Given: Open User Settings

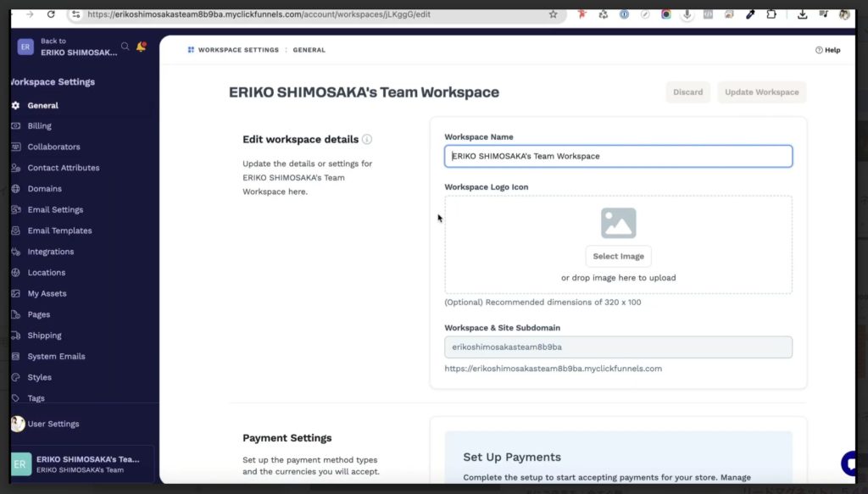Looking at the screenshot, I should pyautogui.click(x=53, y=424).
